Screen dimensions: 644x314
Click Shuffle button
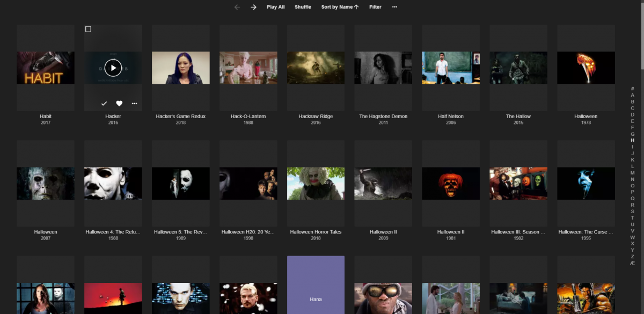pyautogui.click(x=303, y=7)
